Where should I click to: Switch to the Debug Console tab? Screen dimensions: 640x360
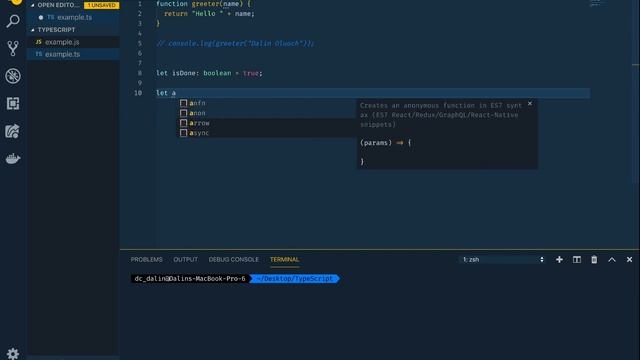point(233,260)
